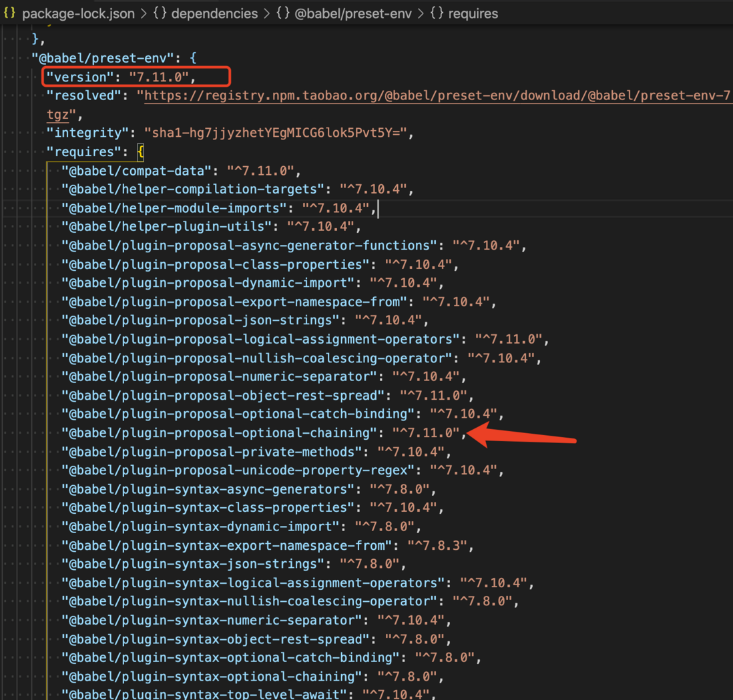Click plugin-proposal-private-methods line
The image size is (733, 700).
click(256, 452)
